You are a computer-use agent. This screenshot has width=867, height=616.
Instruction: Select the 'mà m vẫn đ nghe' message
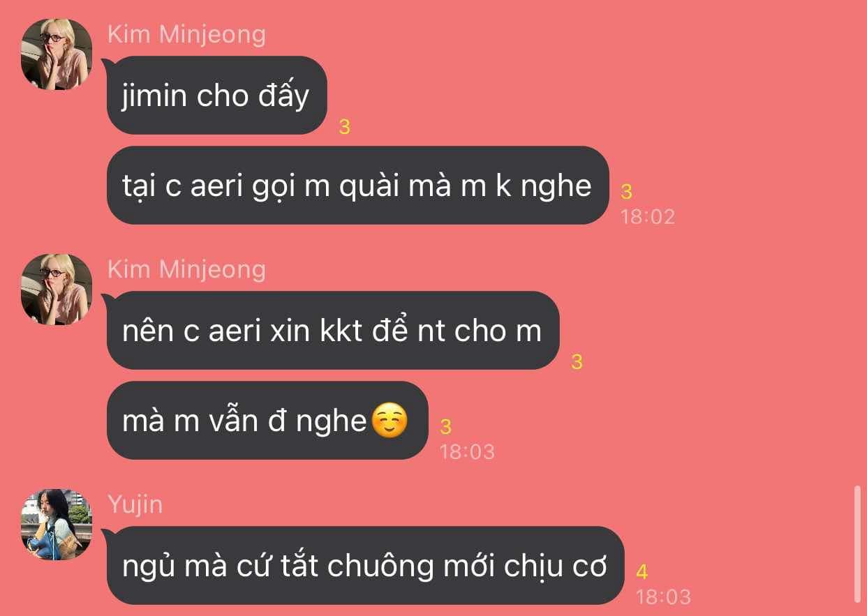tap(267, 420)
